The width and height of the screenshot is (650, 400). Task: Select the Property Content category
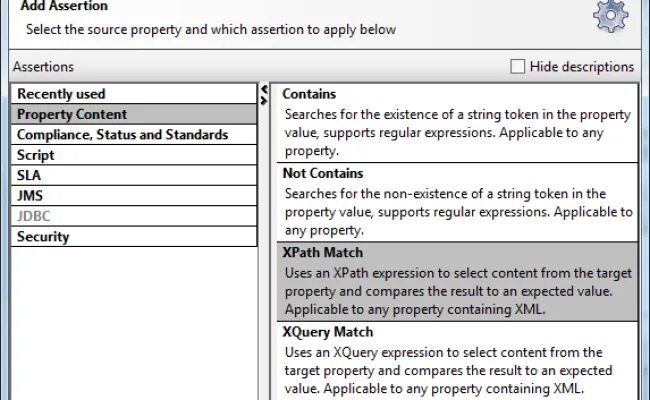[72, 114]
